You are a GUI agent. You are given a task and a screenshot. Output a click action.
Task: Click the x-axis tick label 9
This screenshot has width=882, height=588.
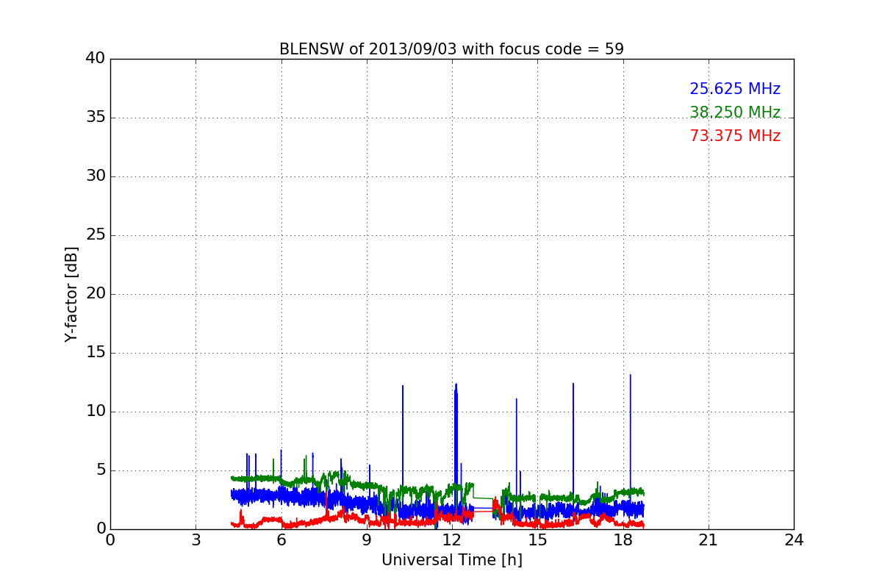[367, 540]
